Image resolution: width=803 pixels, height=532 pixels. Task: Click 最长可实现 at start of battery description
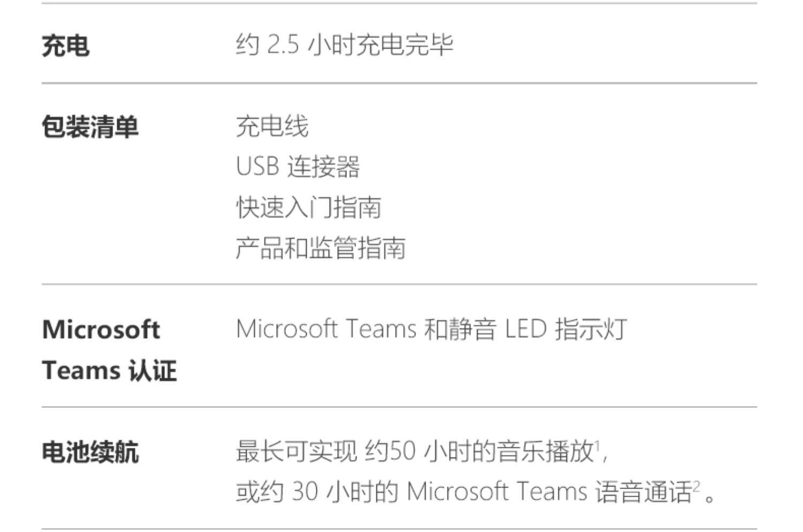[296, 451]
